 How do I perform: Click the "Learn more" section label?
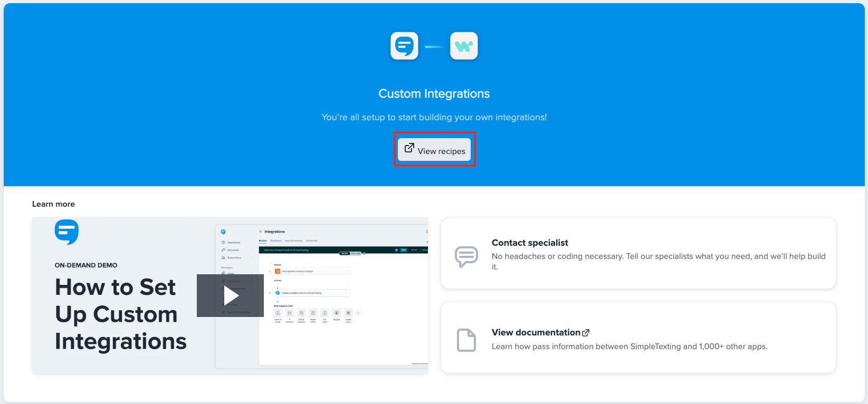point(53,204)
